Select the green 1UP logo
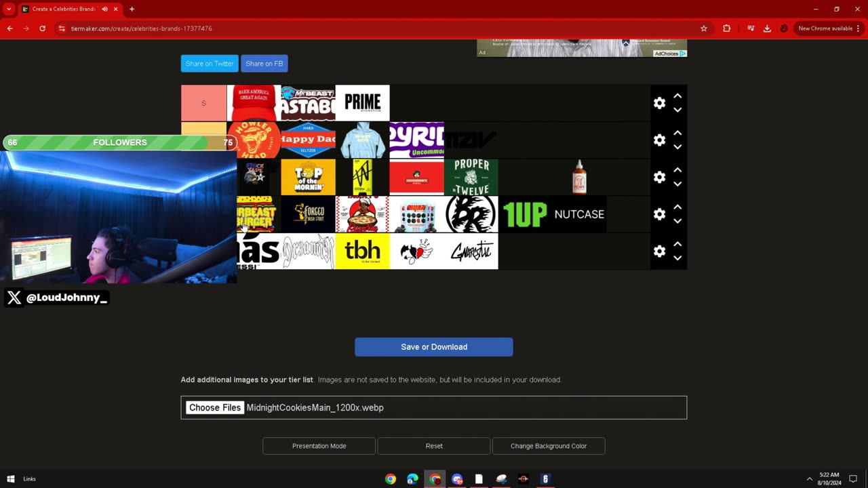 pyautogui.click(x=525, y=214)
